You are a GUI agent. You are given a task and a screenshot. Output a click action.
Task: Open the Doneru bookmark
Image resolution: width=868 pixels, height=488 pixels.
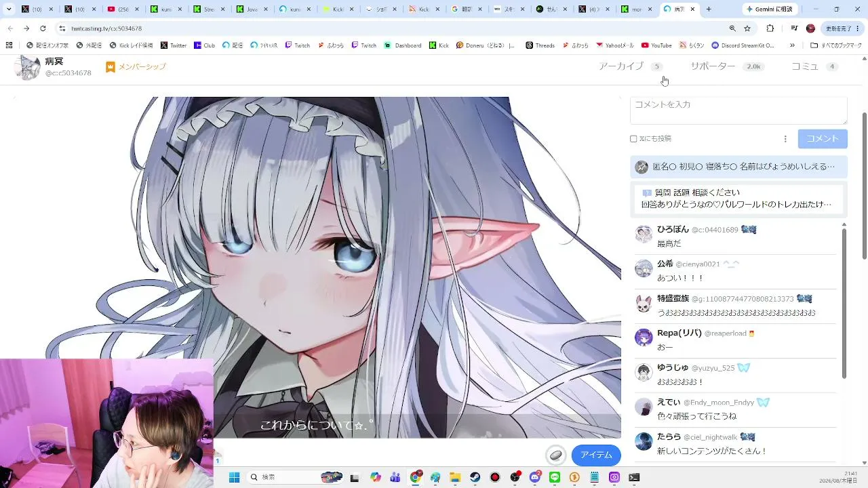click(486, 45)
